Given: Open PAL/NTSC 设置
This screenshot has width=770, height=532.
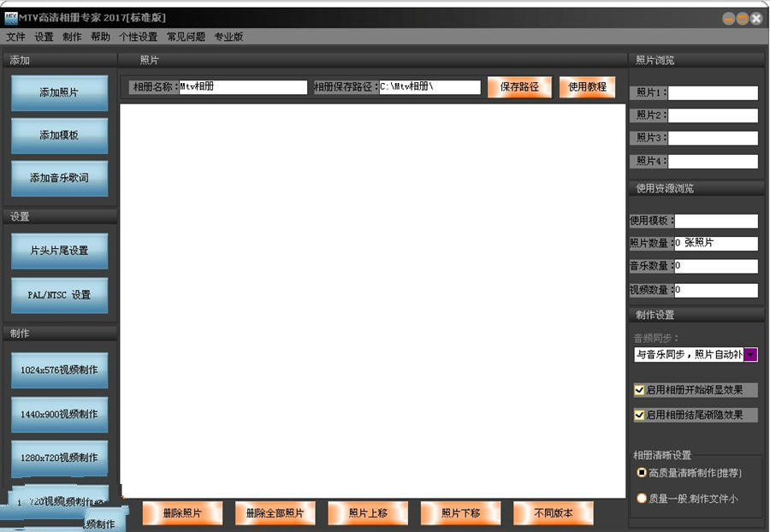Looking at the screenshot, I should [x=59, y=295].
